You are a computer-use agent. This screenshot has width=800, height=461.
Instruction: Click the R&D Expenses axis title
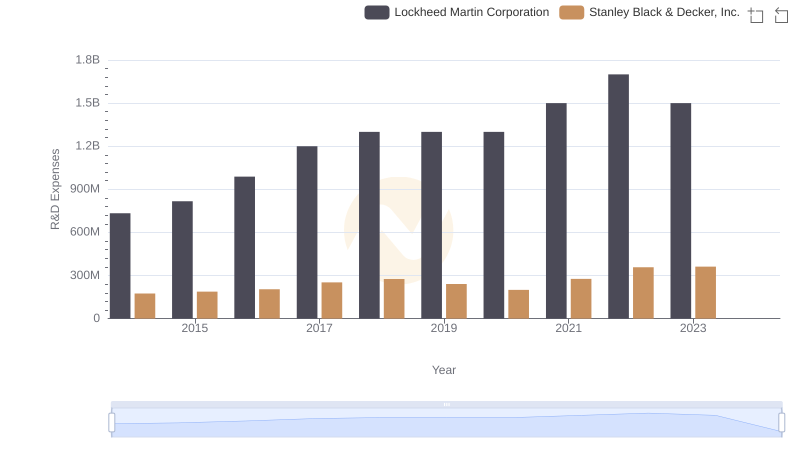coord(56,189)
